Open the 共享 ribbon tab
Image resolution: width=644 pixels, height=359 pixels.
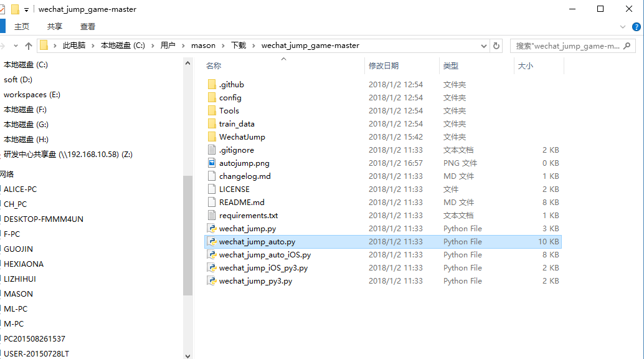click(55, 27)
